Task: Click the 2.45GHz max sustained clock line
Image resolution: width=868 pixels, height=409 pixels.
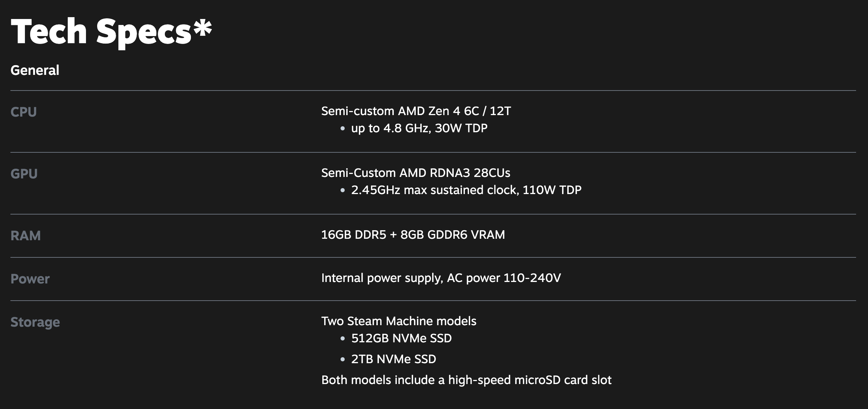Action: point(466,190)
